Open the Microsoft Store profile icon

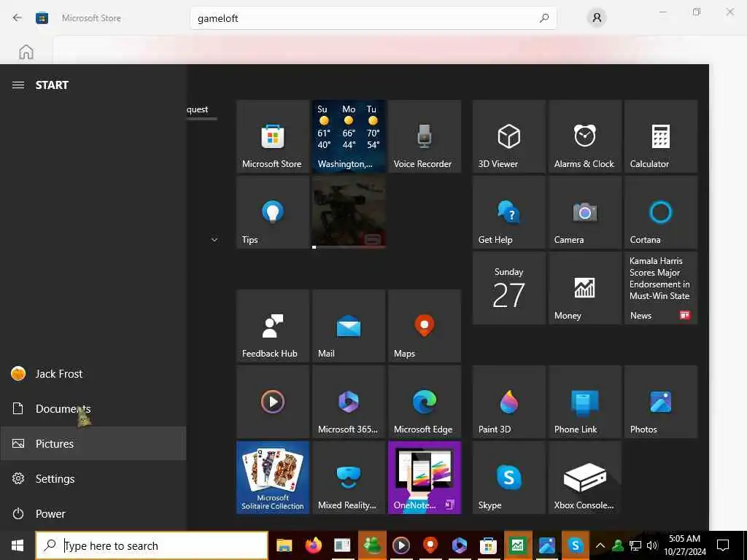[x=597, y=18]
